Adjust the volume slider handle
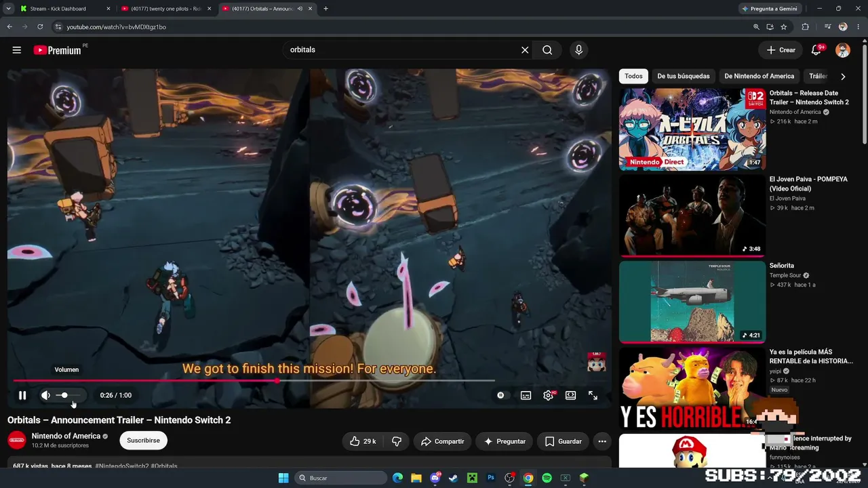 pyautogui.click(x=64, y=395)
